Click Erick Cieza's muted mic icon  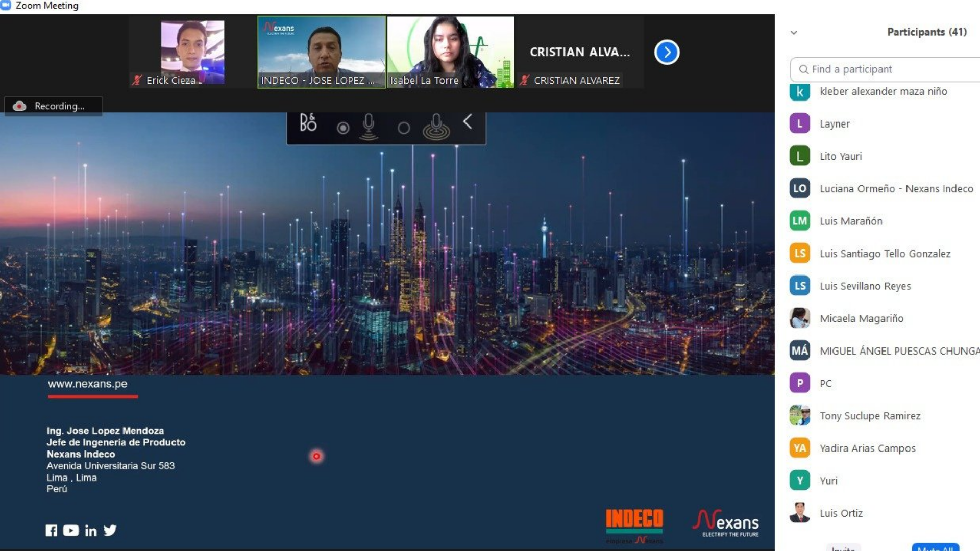[137, 80]
